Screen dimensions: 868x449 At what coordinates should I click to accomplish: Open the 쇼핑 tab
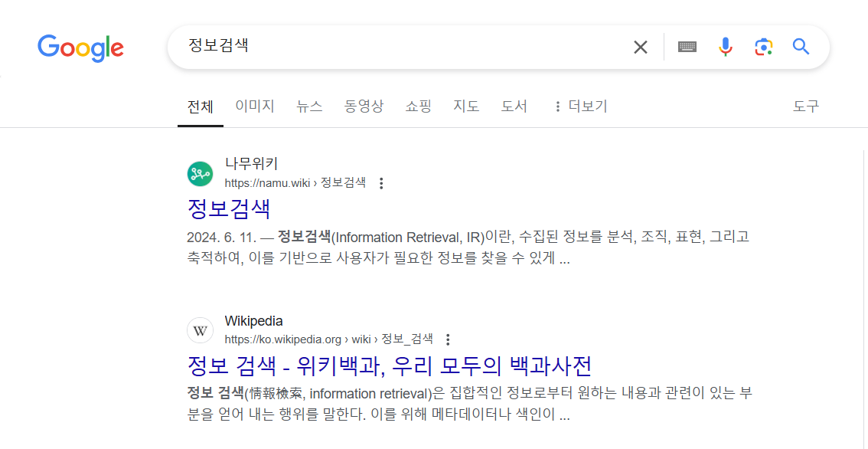419,107
